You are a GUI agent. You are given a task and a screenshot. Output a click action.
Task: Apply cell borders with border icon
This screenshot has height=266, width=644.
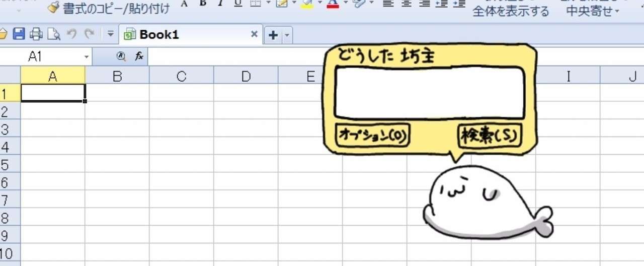[x=255, y=3]
